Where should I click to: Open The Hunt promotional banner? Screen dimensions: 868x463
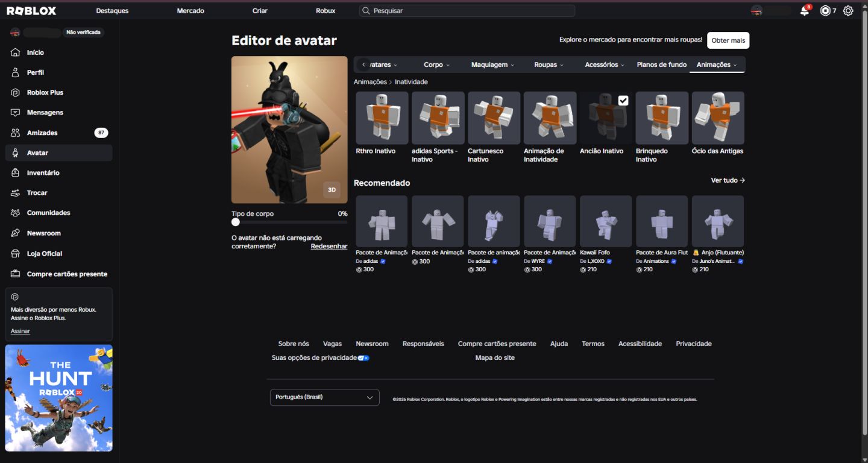58,398
